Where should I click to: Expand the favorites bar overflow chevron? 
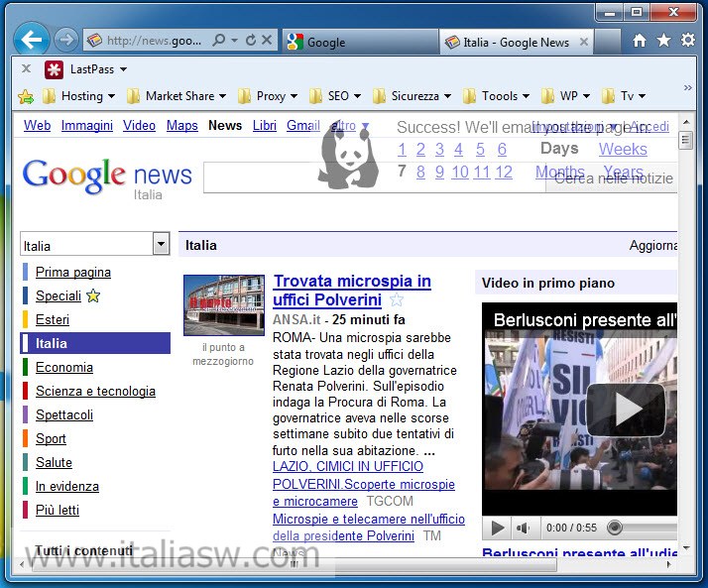pos(687,87)
